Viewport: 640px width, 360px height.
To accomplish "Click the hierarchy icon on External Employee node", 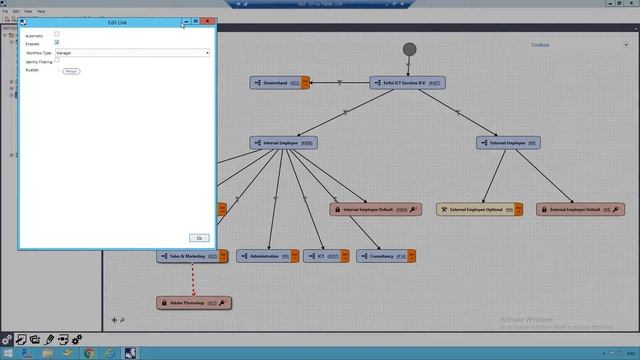I will coord(484,143).
